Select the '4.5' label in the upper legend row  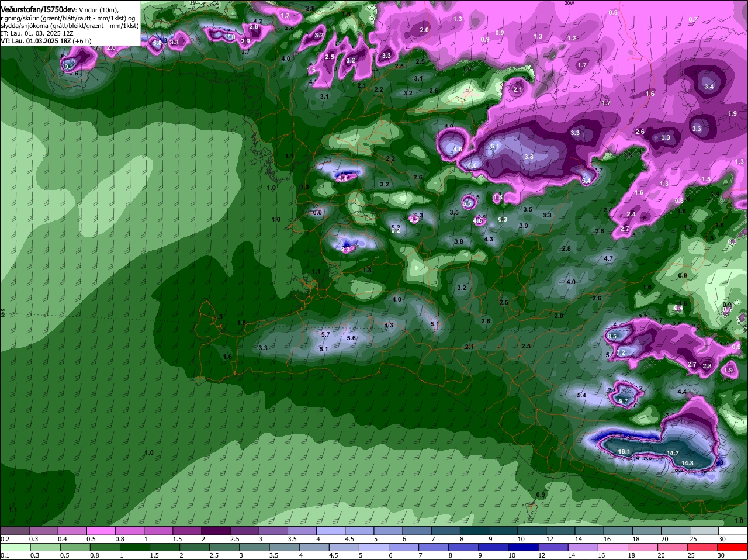point(349,538)
